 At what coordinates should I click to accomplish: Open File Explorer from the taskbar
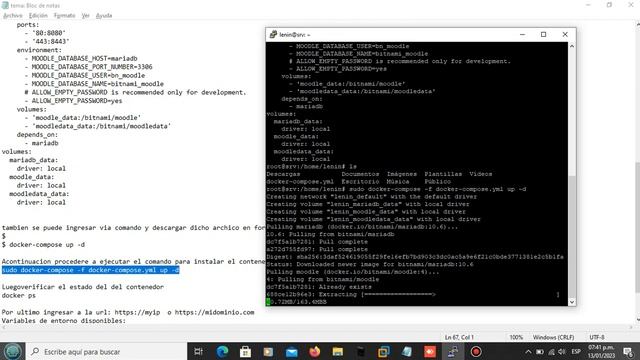338,351
